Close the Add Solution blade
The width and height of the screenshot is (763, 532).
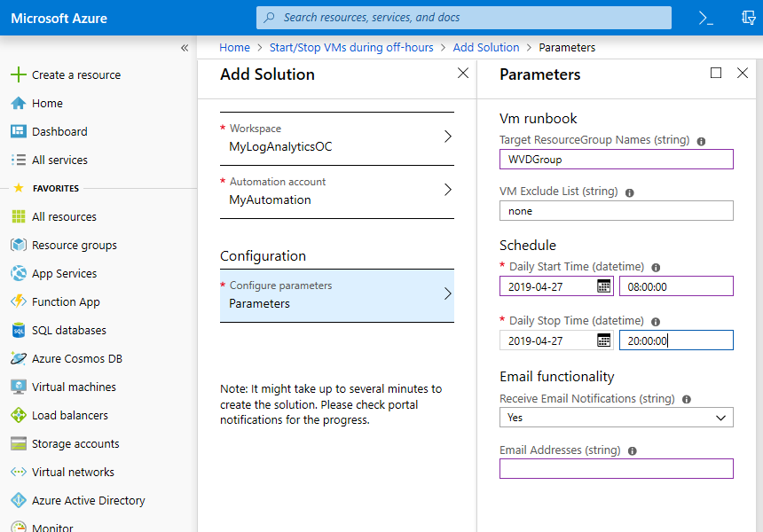pos(463,73)
